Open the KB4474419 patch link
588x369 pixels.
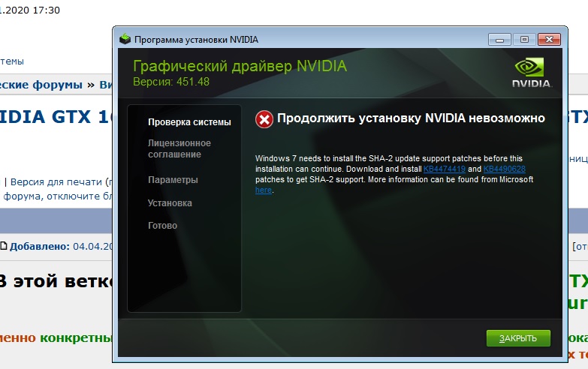coord(445,169)
